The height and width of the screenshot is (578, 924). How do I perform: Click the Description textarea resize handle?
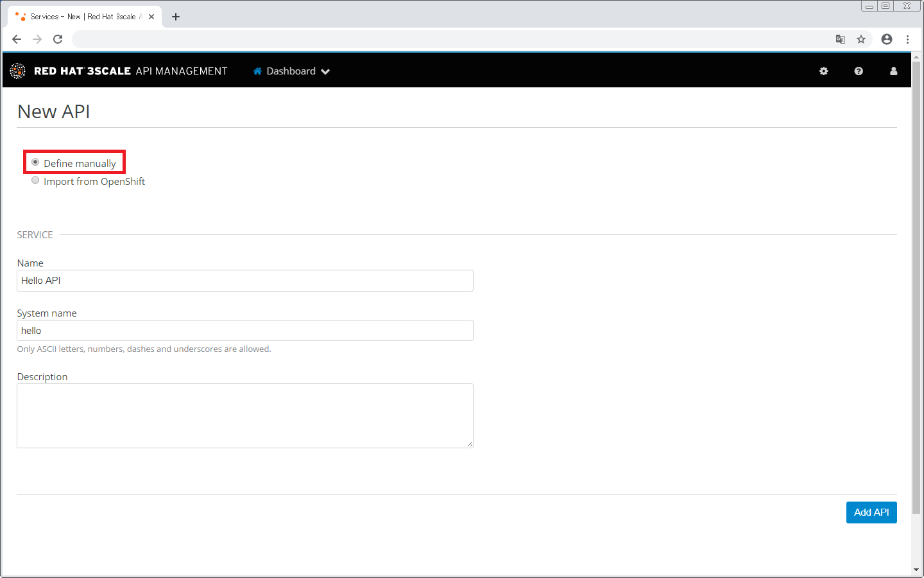click(x=470, y=444)
